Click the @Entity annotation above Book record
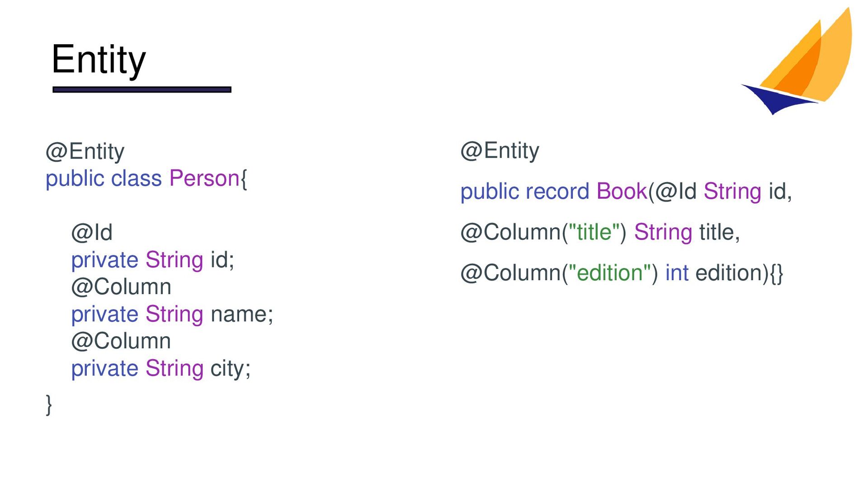Image resolution: width=868 pixels, height=488 pixels. click(x=500, y=150)
